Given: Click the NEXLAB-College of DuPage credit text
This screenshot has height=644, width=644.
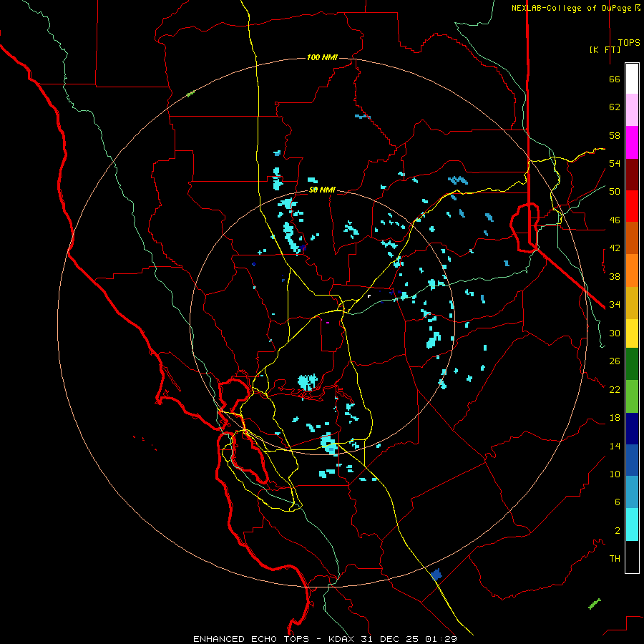Looking at the screenshot, I should coord(573,8).
